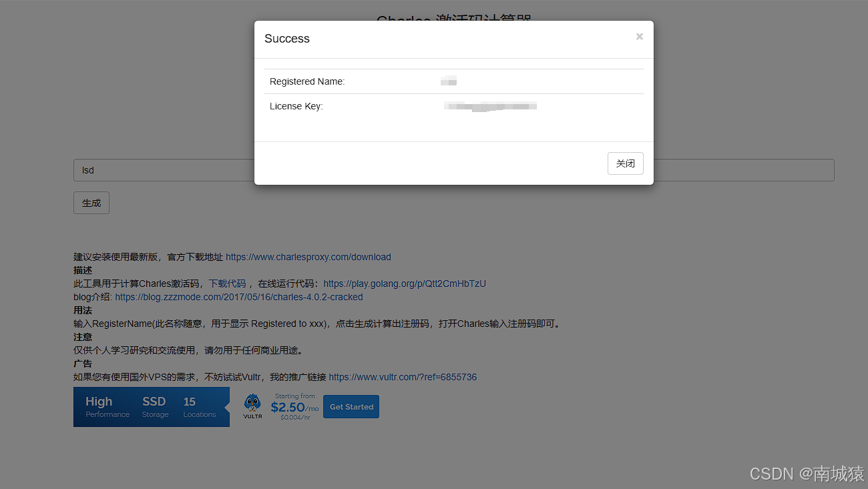Select the blurred License Key value

pyautogui.click(x=491, y=106)
